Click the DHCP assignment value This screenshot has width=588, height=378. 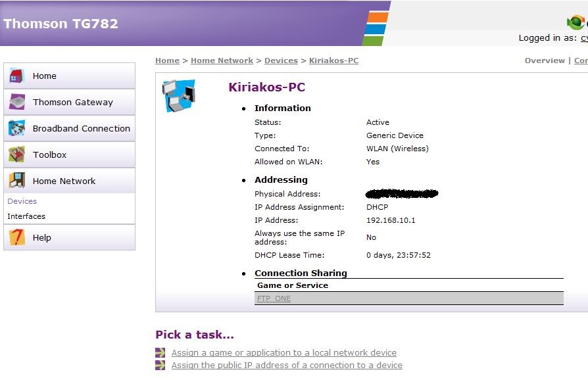377,207
